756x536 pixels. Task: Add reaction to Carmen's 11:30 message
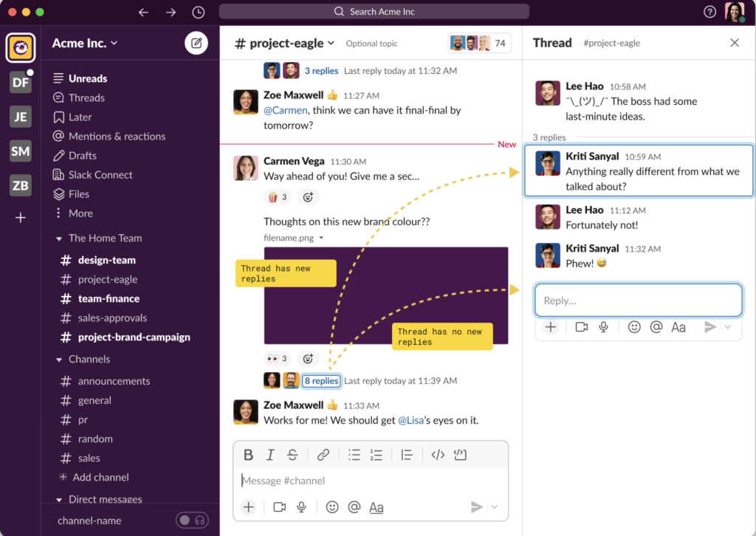(x=308, y=197)
